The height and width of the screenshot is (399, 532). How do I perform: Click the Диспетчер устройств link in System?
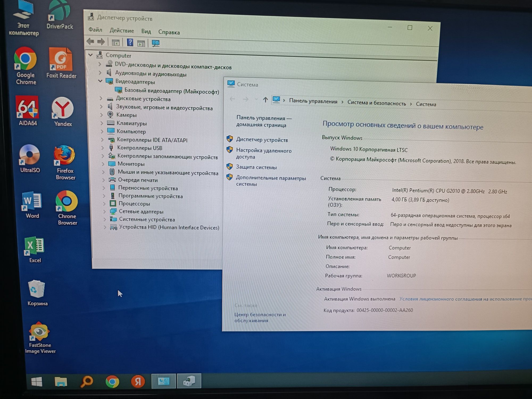262,140
